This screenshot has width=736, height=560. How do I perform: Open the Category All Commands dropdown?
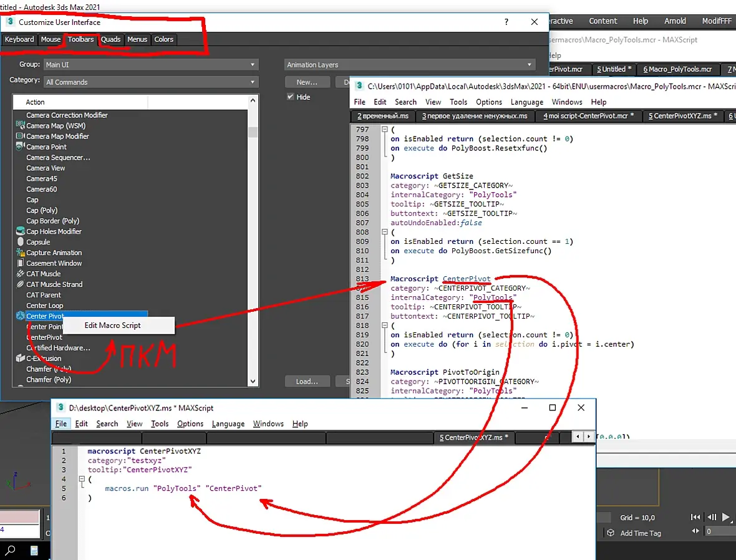point(151,82)
